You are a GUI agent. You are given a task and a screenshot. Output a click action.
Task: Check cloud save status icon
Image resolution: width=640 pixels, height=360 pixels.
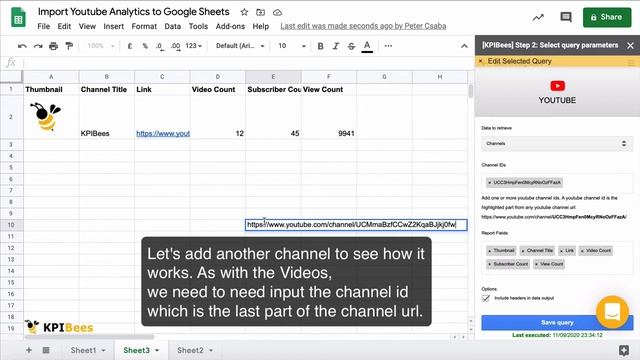tap(278, 12)
